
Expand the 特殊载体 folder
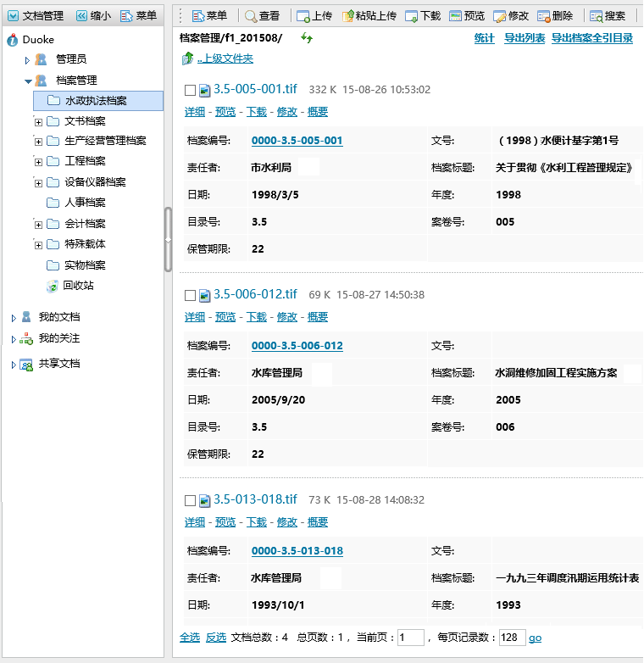tap(38, 245)
